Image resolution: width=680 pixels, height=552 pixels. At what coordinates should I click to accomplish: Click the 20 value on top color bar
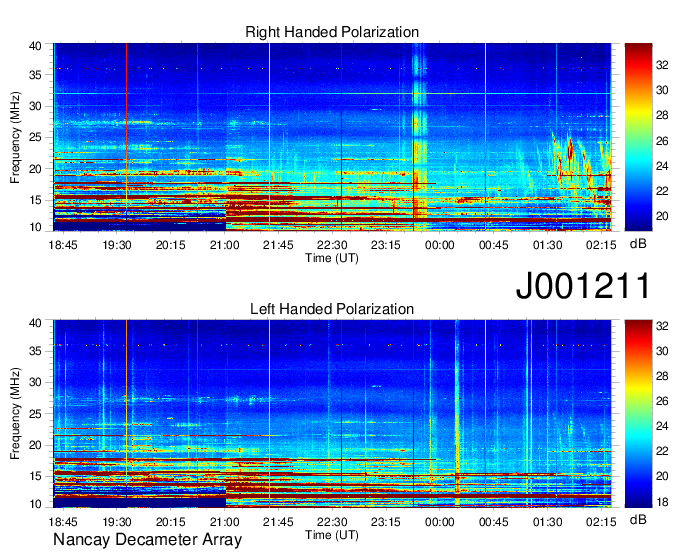click(x=662, y=216)
